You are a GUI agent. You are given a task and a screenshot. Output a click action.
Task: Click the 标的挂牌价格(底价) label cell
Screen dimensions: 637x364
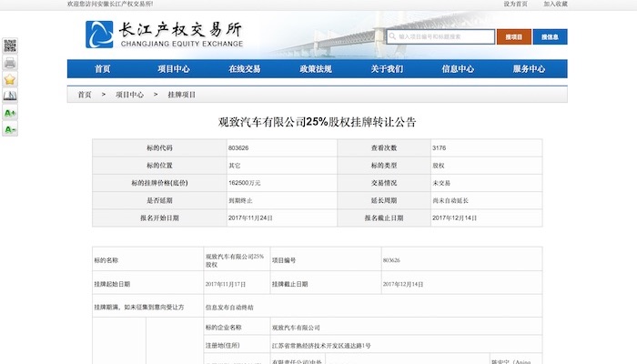(159, 183)
